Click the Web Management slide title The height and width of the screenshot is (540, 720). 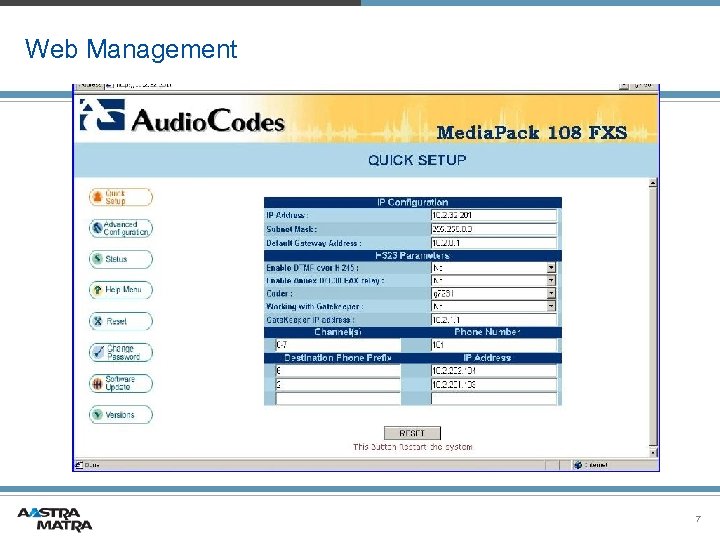(x=131, y=49)
